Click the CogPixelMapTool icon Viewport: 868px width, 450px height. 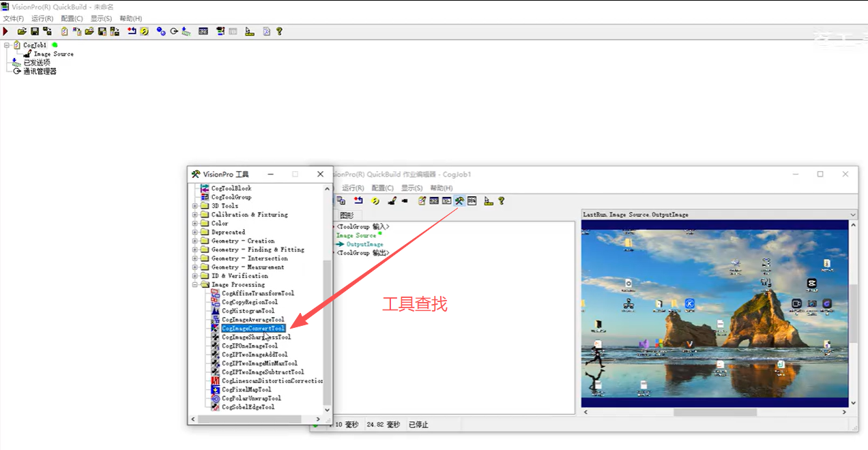coord(216,389)
